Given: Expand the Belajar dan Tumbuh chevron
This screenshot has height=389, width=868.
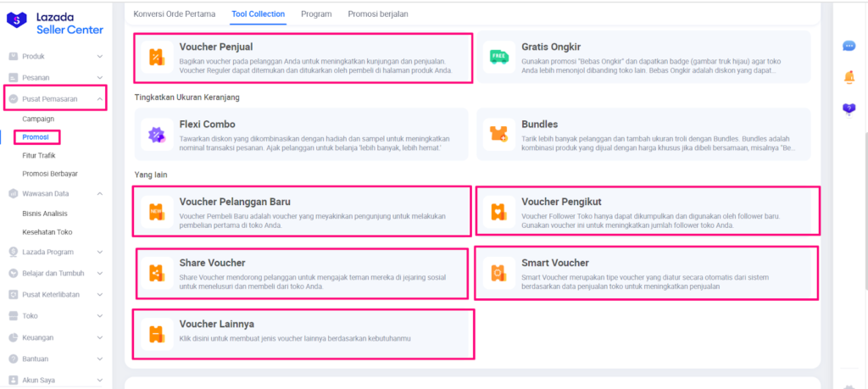Looking at the screenshot, I should tap(100, 274).
